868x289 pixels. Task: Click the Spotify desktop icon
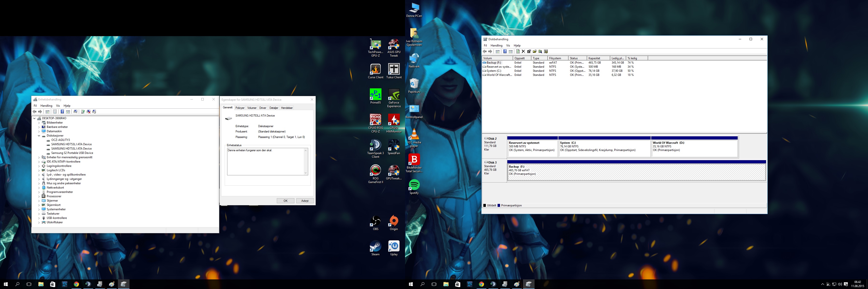pyautogui.click(x=414, y=187)
